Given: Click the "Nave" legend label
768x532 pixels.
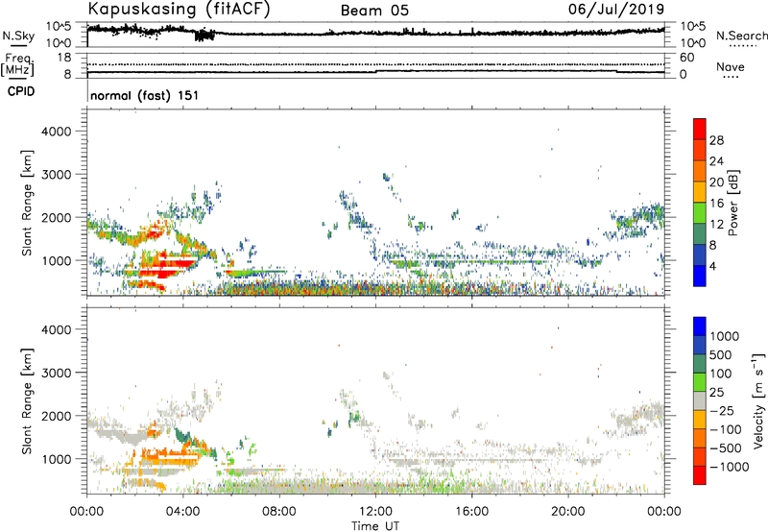Looking at the screenshot, I should [731, 67].
